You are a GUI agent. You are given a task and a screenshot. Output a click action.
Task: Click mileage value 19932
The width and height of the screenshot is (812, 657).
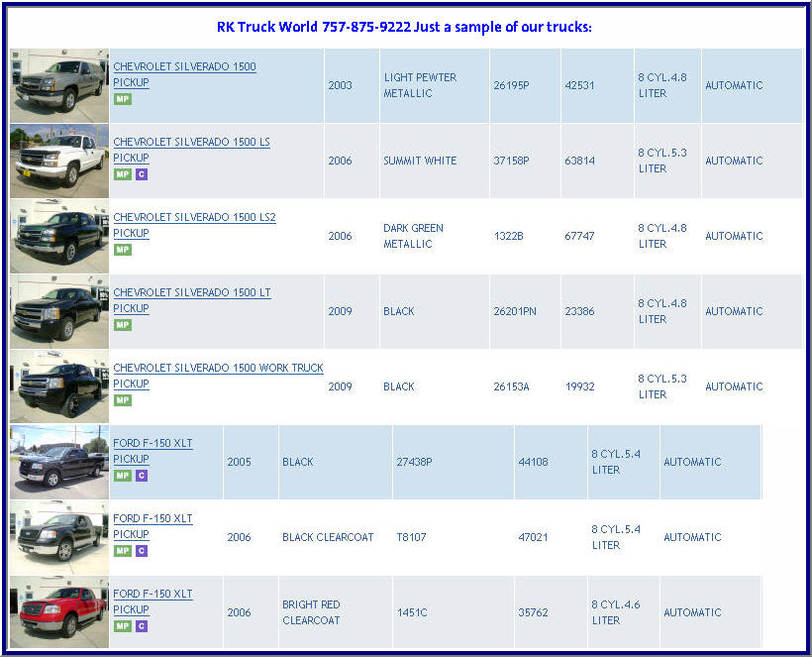click(579, 386)
